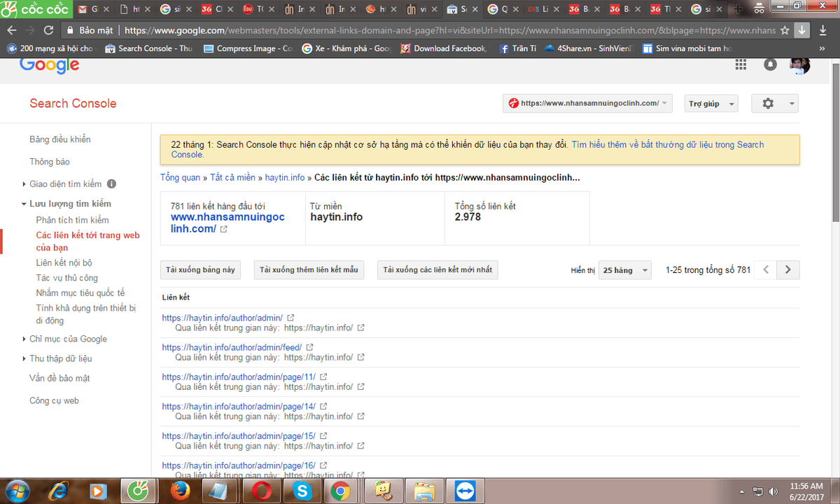Viewport: 840px width, 504px height.
Task: Open Compress Image bookmark
Action: (247, 48)
